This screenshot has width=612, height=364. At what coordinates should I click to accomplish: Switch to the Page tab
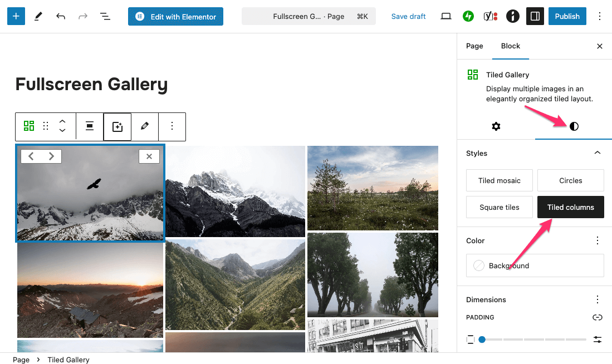click(x=474, y=46)
